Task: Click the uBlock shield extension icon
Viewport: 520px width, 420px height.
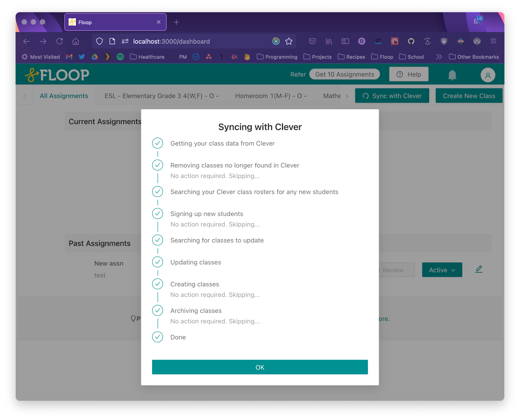Action: [444, 41]
